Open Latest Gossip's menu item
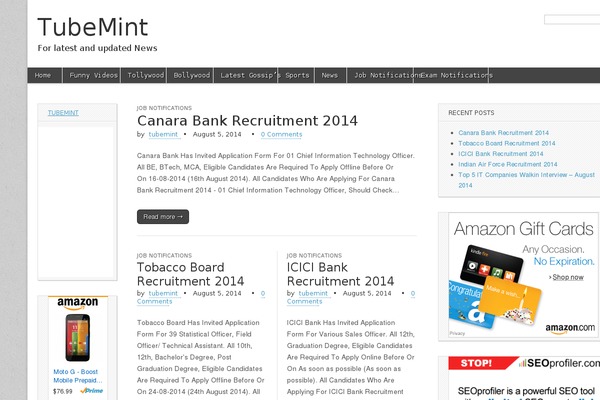The image size is (600, 400). pyautogui.click(x=246, y=75)
